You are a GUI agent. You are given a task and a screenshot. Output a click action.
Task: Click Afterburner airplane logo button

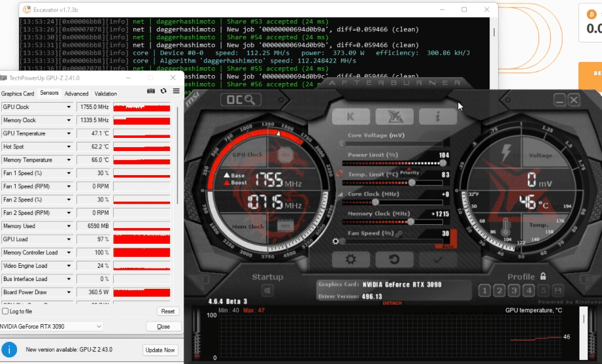(394, 116)
